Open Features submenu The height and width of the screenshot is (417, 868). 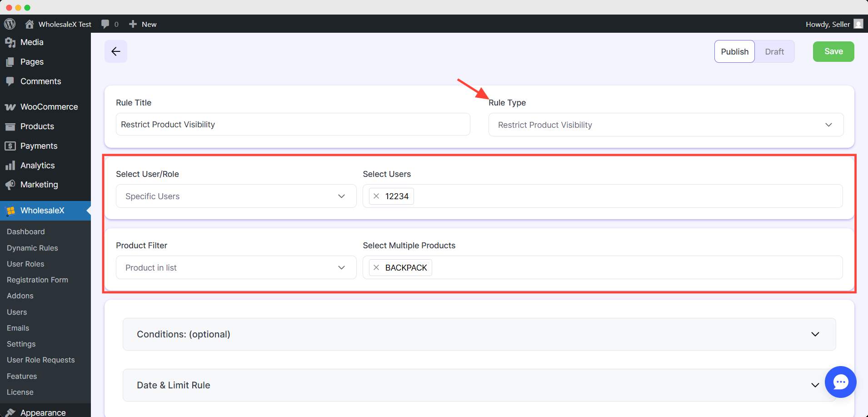[x=22, y=376]
